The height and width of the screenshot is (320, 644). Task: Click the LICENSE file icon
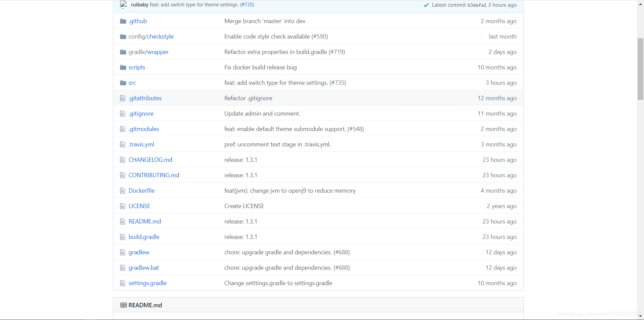tap(122, 206)
